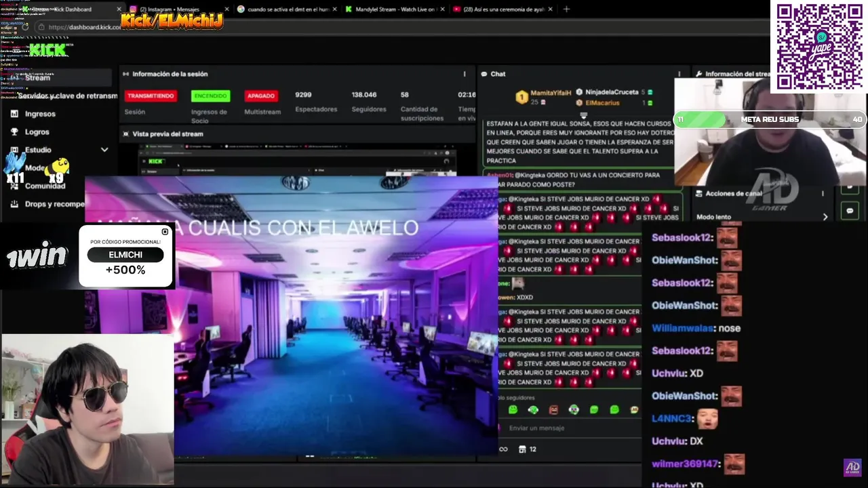
Task: Click the wrench icon beside Información del stream
Action: [698, 74]
